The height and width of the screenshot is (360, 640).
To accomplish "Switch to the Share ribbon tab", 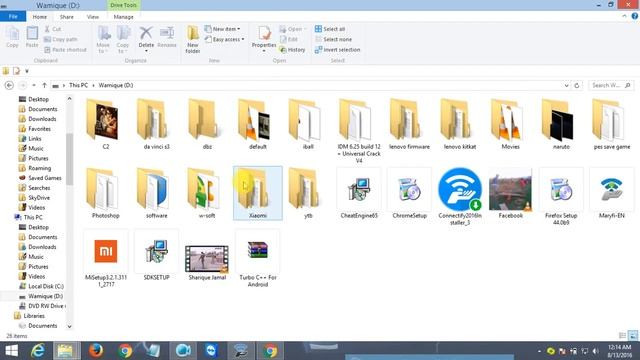I will [67, 17].
